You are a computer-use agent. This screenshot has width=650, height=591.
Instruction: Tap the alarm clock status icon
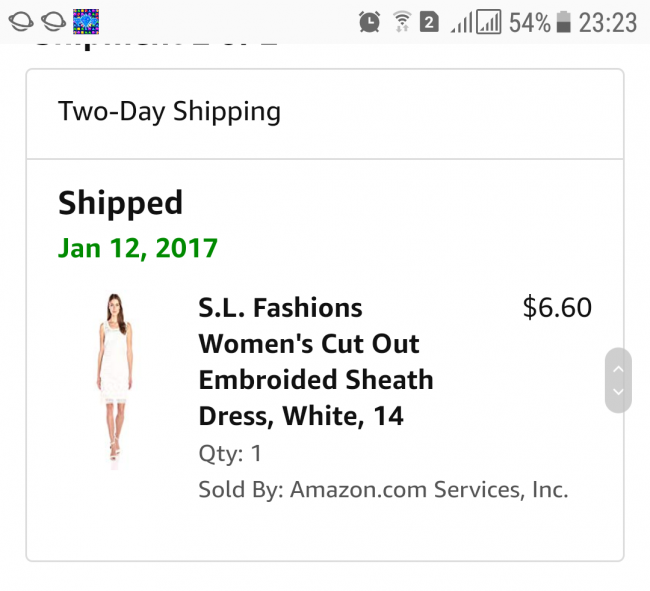[370, 21]
